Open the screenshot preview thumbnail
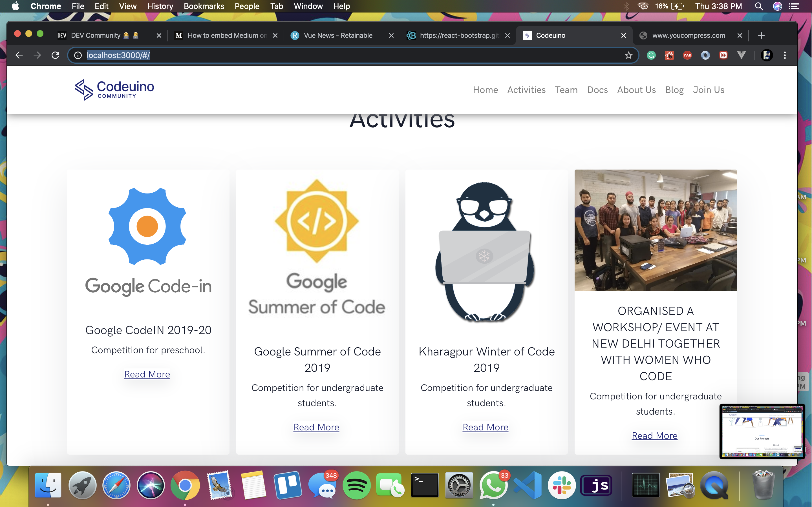Viewport: 812px width, 507px height. point(762,431)
